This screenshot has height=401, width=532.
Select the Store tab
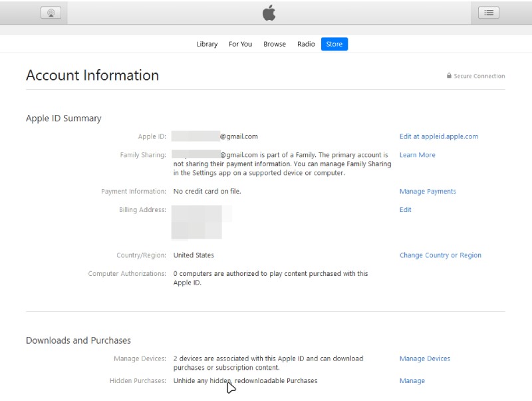[x=334, y=44]
